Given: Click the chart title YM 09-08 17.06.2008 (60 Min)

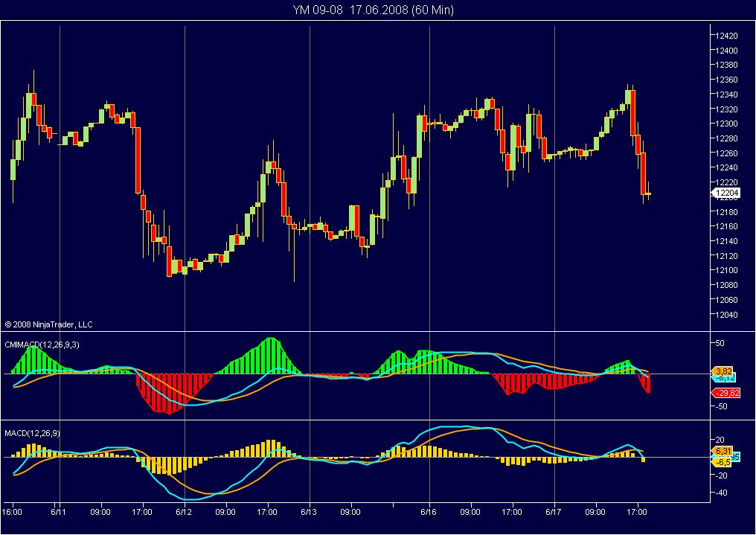Looking at the screenshot, I should (x=374, y=10).
